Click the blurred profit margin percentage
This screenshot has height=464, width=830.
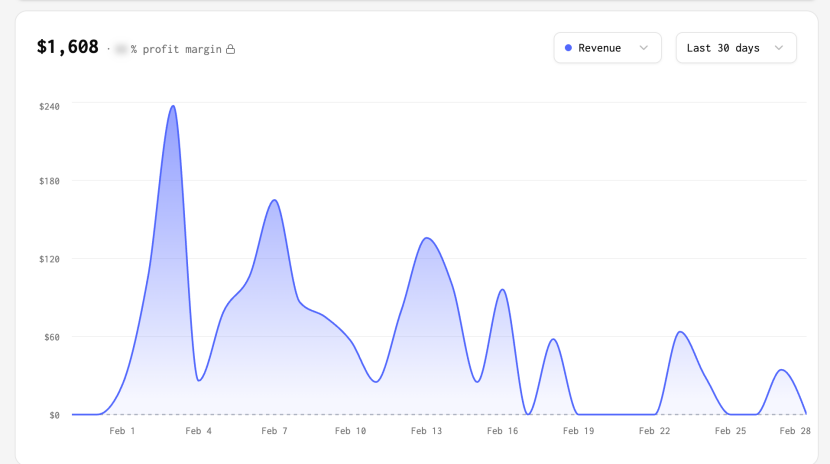[x=121, y=49]
